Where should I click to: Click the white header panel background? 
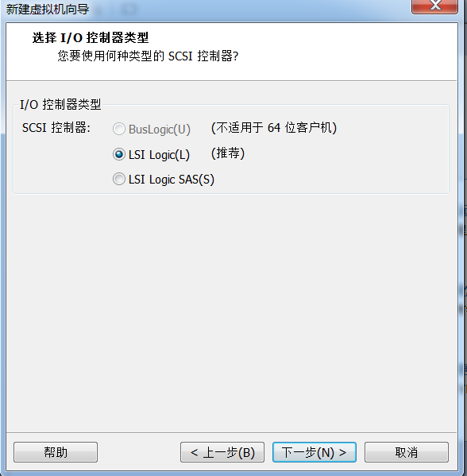(334, 52)
